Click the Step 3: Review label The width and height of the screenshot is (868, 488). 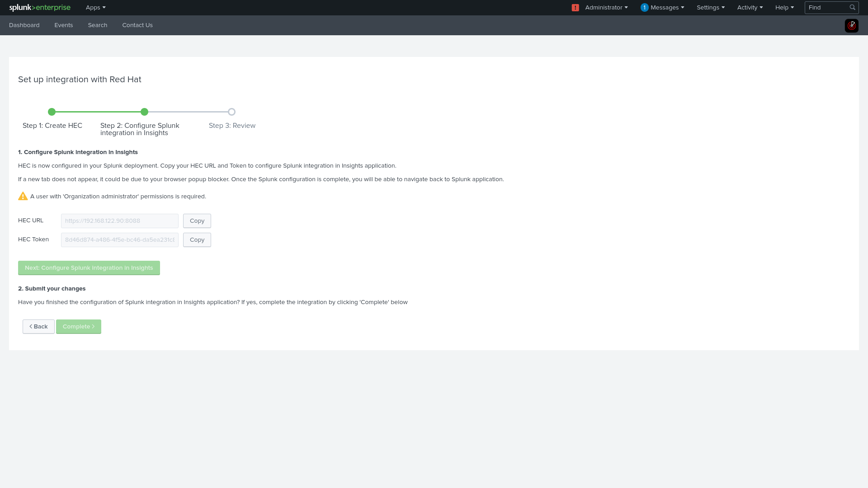[232, 126]
